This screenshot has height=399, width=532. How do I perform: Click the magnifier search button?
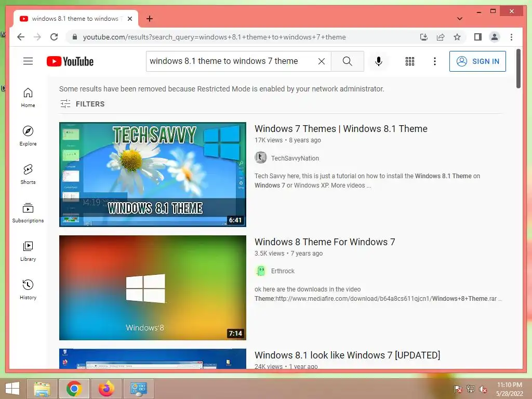(x=348, y=61)
